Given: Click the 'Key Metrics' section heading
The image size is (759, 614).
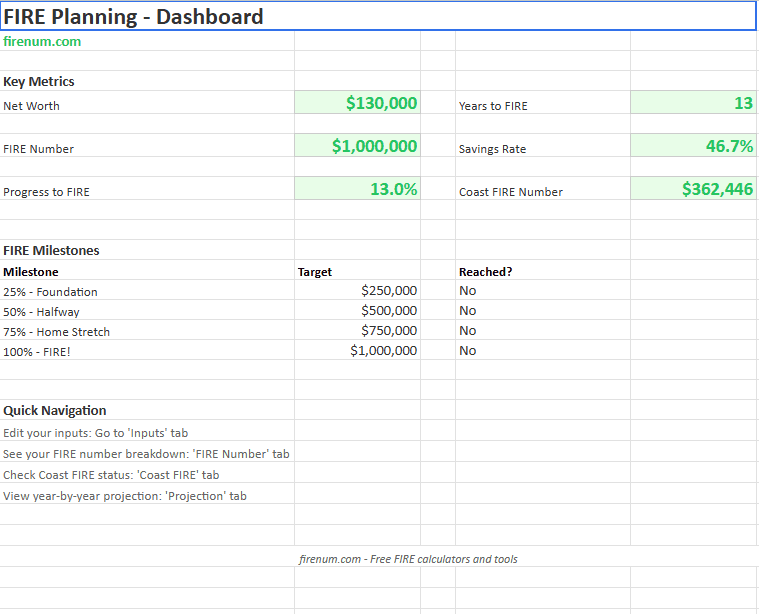Looking at the screenshot, I should pyautogui.click(x=39, y=82).
